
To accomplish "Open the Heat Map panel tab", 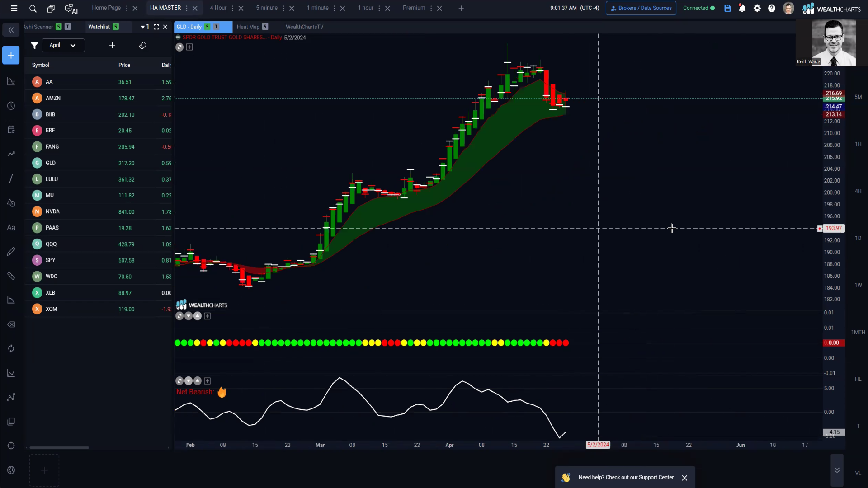I will 248,27.
